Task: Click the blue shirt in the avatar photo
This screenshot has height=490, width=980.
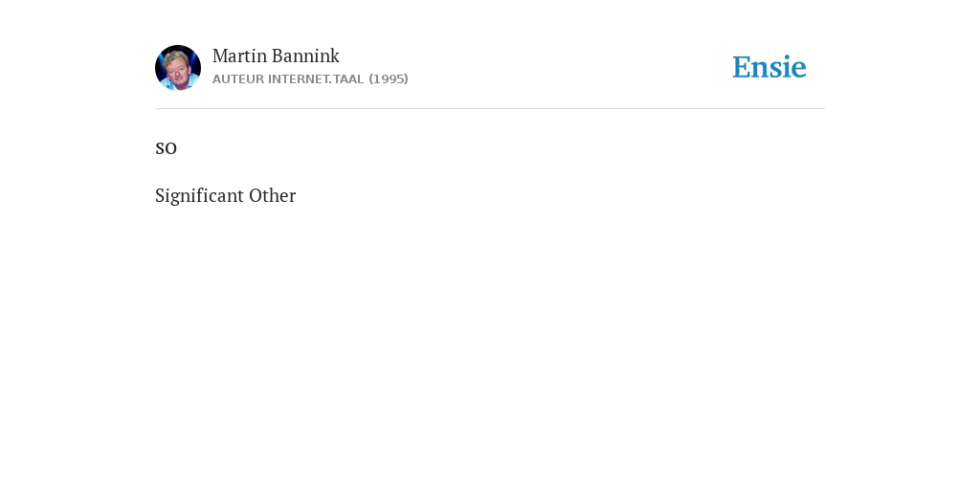Action: coord(179,83)
